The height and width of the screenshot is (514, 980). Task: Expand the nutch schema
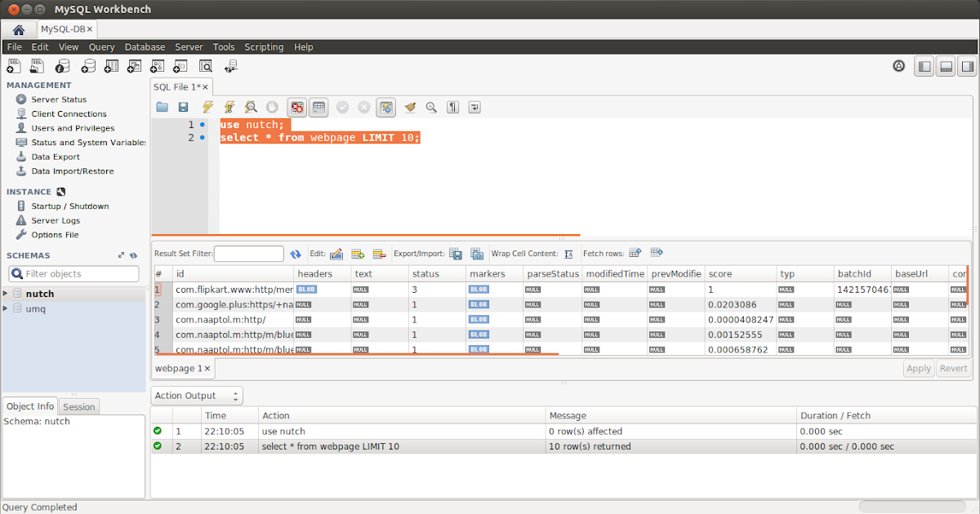pos(6,294)
